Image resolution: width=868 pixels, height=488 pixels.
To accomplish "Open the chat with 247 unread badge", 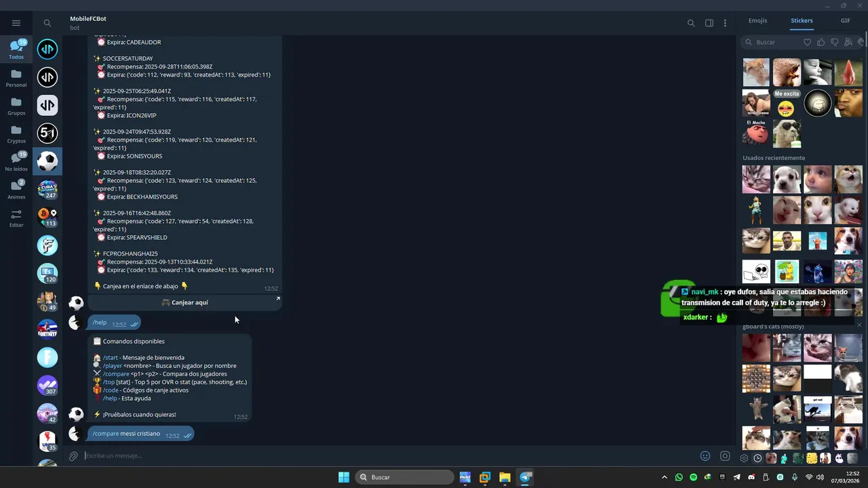I will point(47,189).
